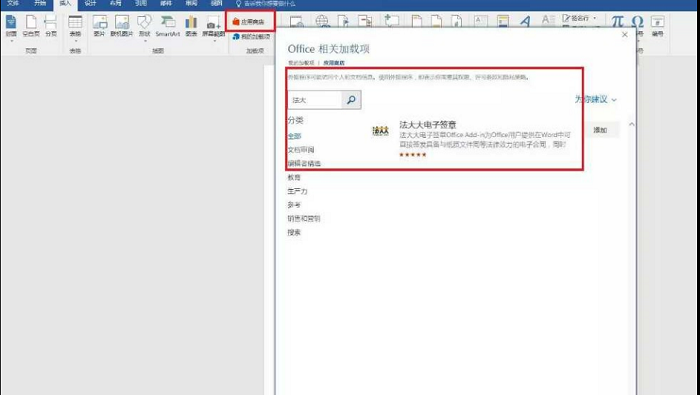Insert a hyperlink with the globe icon
Image resolution: width=700 pixels, height=395 pixels.
(322, 21)
